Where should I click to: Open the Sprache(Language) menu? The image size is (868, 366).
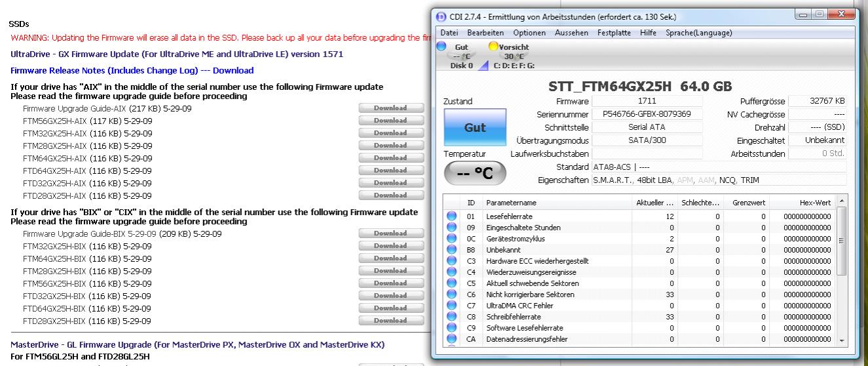(x=699, y=33)
